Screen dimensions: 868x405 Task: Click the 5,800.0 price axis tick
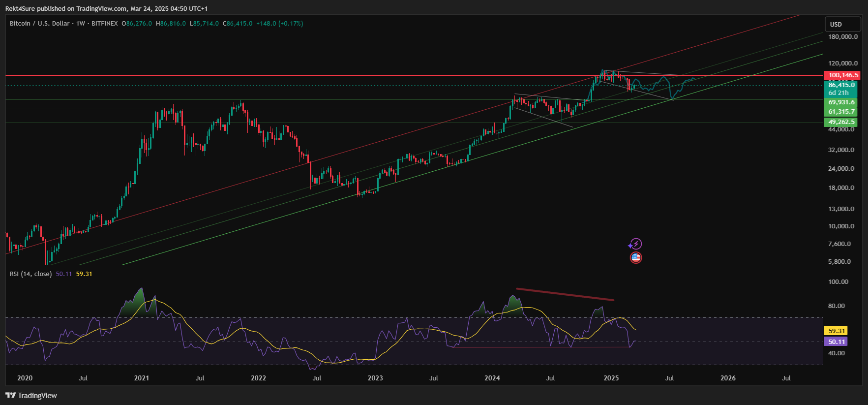pos(839,262)
